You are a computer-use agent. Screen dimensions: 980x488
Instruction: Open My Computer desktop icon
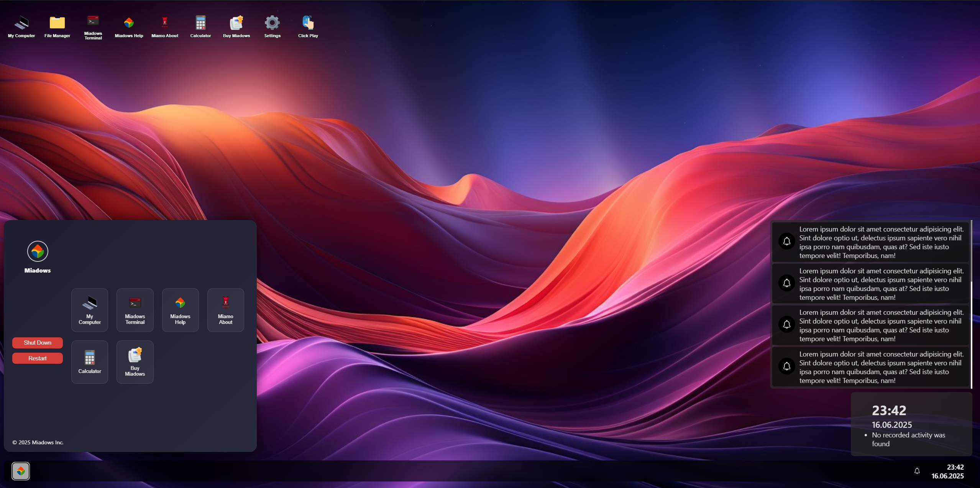pyautogui.click(x=21, y=26)
